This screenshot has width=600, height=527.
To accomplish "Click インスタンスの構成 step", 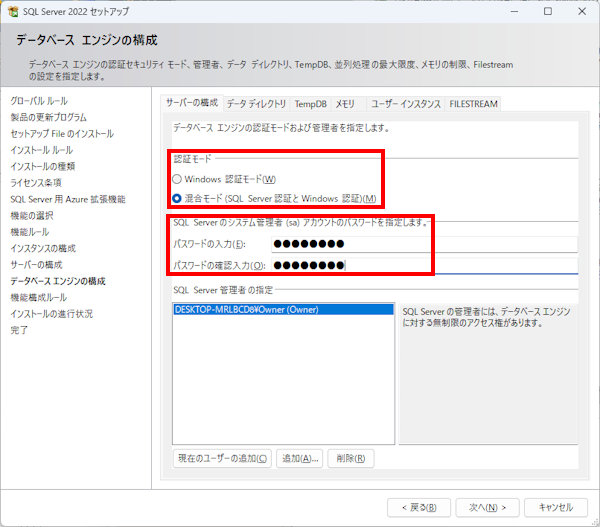I will (x=43, y=249).
